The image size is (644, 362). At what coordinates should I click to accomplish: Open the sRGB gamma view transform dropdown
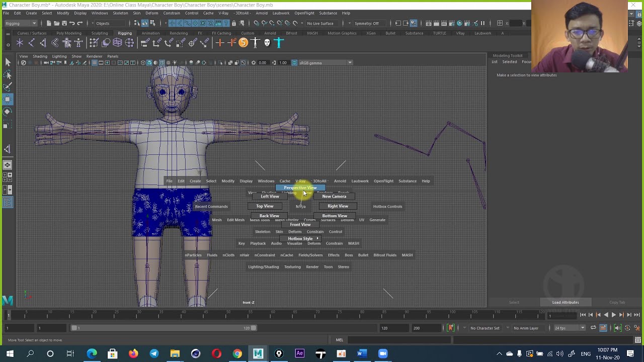click(326, 63)
